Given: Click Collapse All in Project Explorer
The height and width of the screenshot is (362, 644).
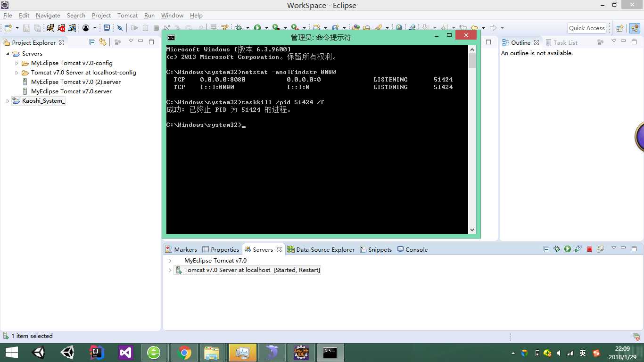Looking at the screenshot, I should click(92, 42).
